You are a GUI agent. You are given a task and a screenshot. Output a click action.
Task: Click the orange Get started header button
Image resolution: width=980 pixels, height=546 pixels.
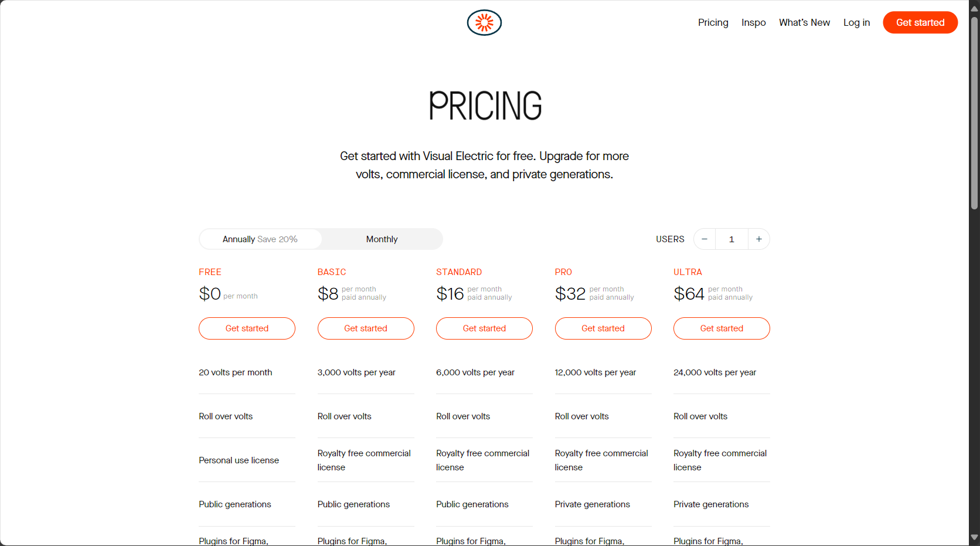point(920,22)
